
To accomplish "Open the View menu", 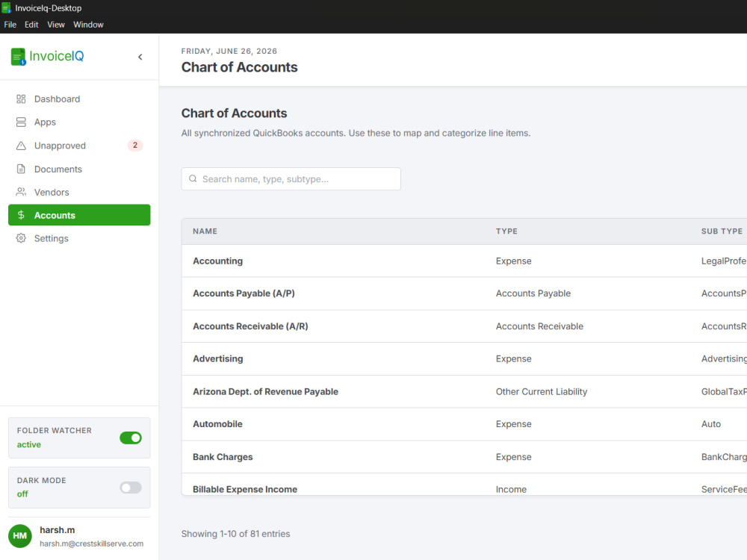I will [x=56, y=25].
